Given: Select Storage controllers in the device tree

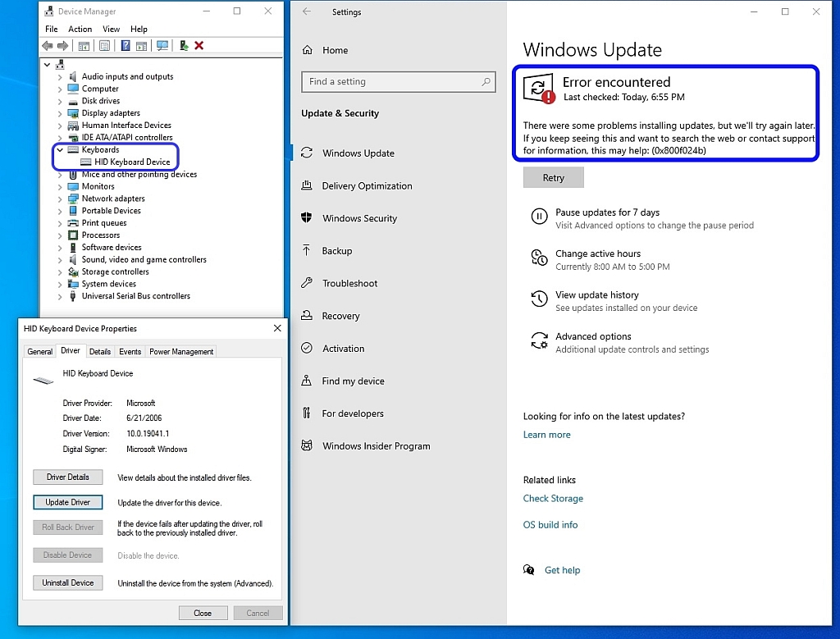Looking at the screenshot, I should tap(115, 272).
